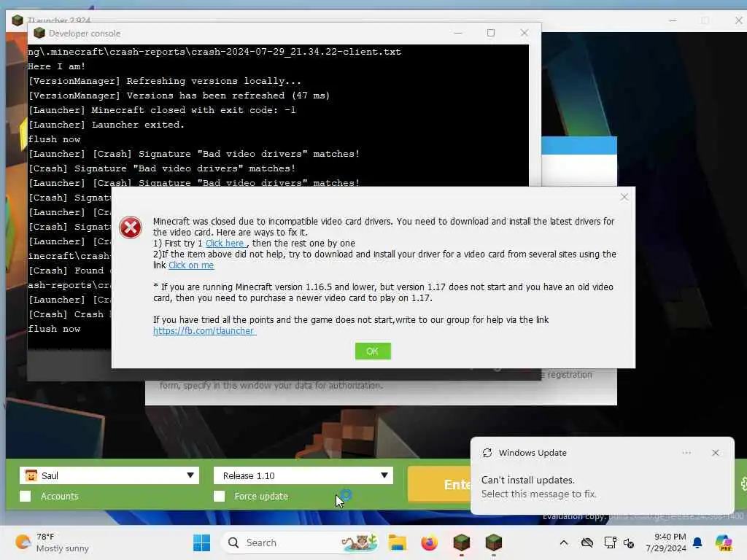Switch to the first TLauncher taskbar icon

tap(461, 542)
